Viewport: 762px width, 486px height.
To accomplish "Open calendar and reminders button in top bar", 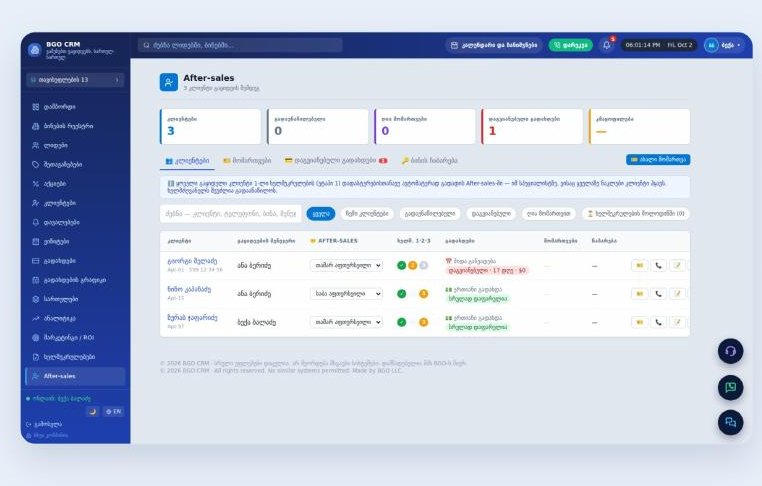I will (494, 45).
